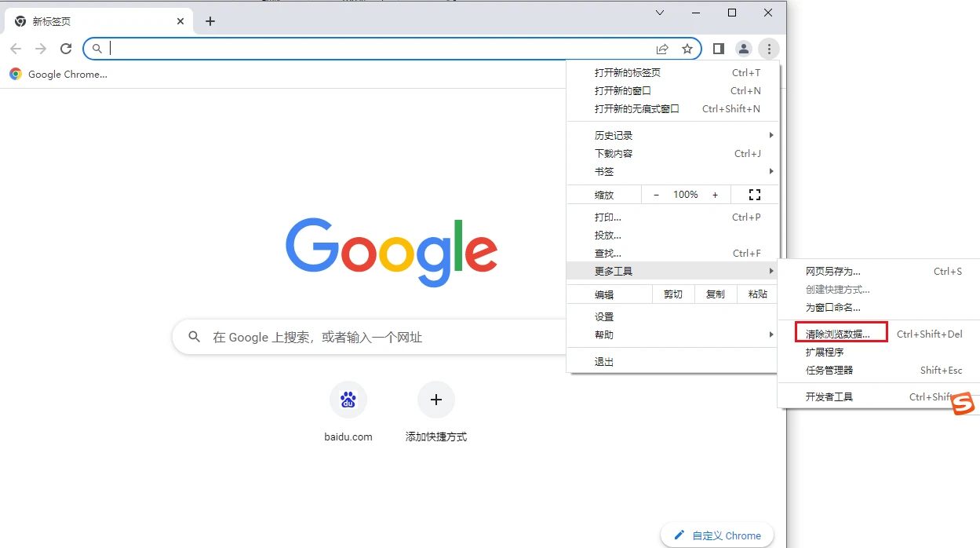Select 清除浏览数据... in submenu

click(x=879, y=334)
